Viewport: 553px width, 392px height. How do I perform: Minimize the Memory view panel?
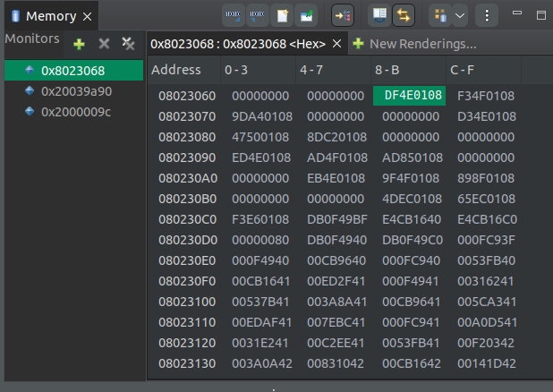pos(517,13)
